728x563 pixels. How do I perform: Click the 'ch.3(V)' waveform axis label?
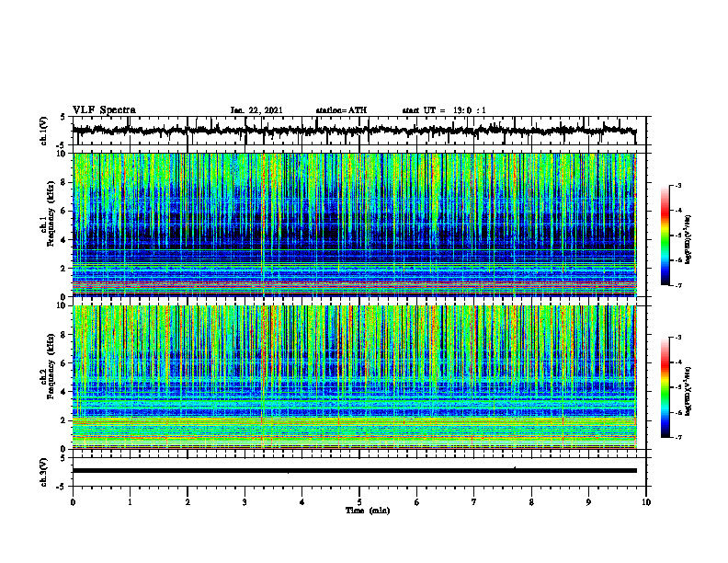click(x=44, y=472)
